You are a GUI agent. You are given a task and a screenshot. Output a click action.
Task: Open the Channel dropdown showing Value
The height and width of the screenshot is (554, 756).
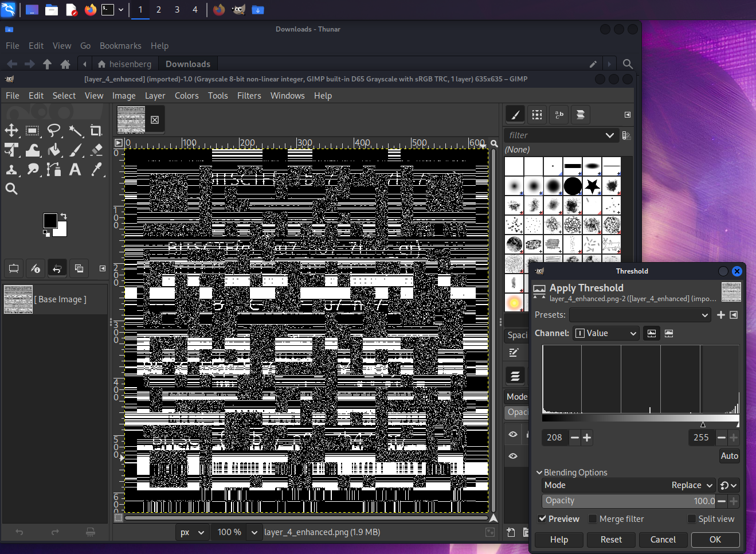605,333
